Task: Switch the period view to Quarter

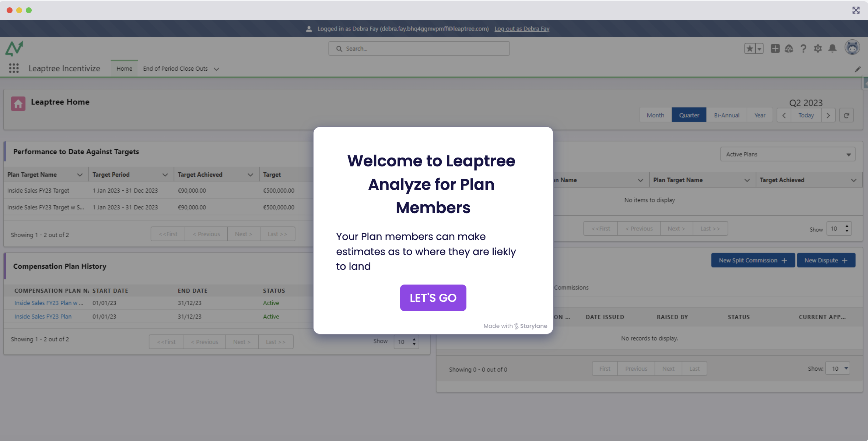Action: click(x=689, y=115)
